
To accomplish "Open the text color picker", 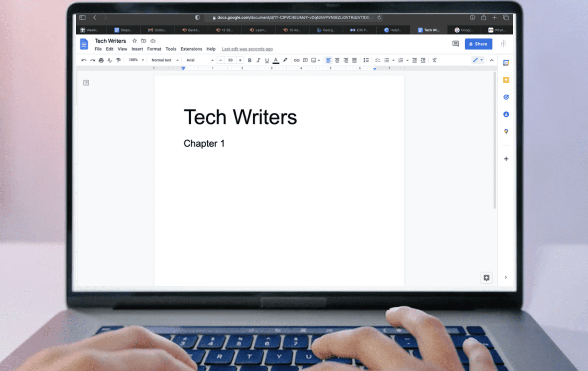I will tap(276, 60).
